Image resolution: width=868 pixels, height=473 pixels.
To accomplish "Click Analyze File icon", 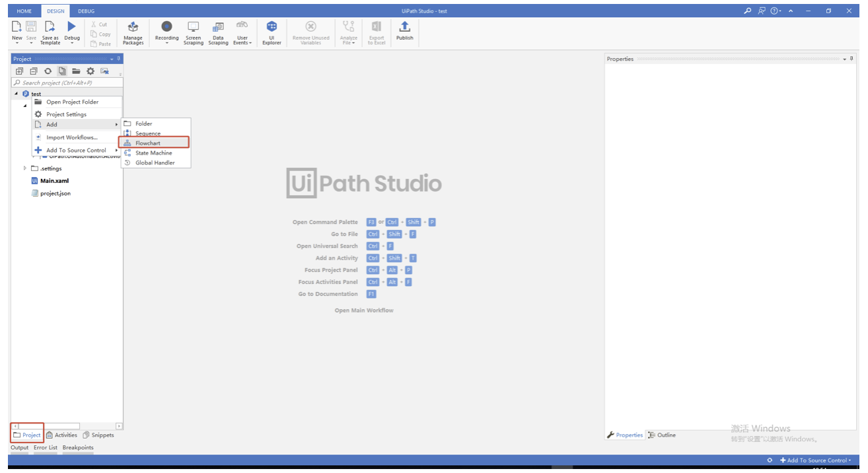I will pyautogui.click(x=349, y=26).
